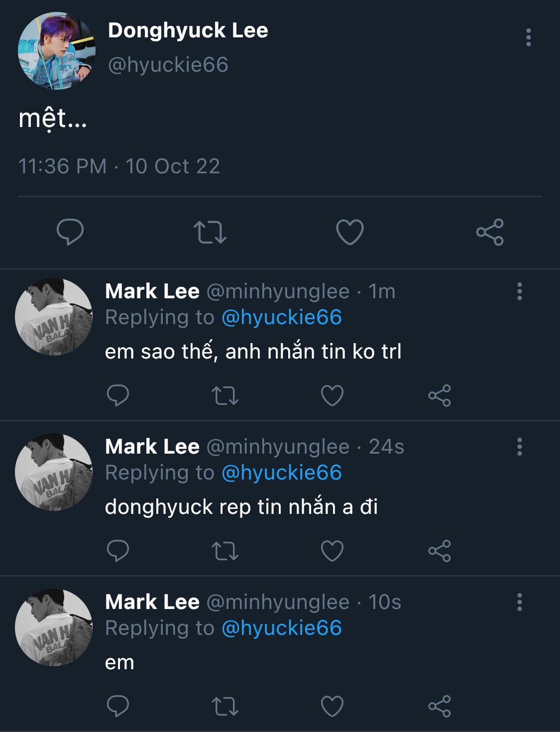Retweet the main "mệt..." tweet
Screen dimensions: 560x732
tap(210, 232)
